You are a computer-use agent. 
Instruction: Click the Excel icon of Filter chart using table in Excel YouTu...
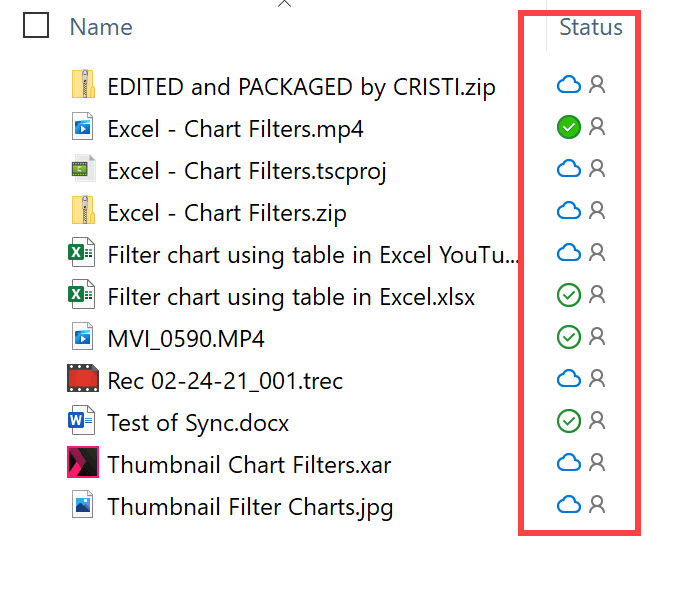(x=82, y=252)
